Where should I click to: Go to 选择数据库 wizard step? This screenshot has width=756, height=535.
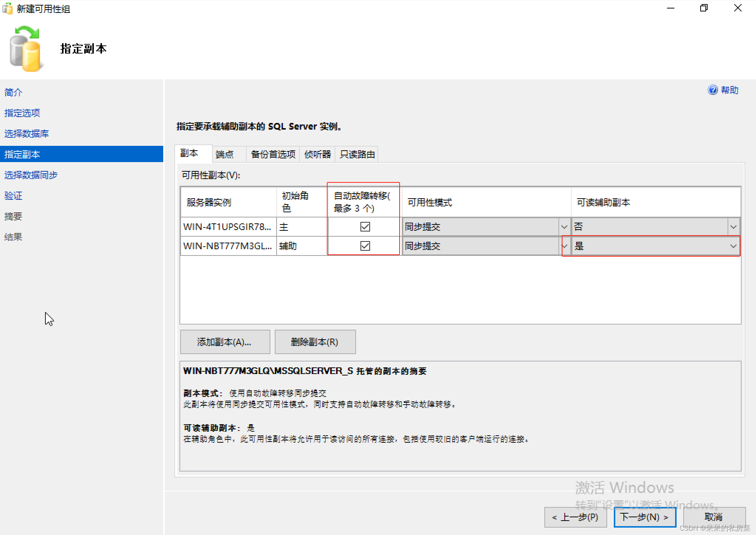coord(27,134)
